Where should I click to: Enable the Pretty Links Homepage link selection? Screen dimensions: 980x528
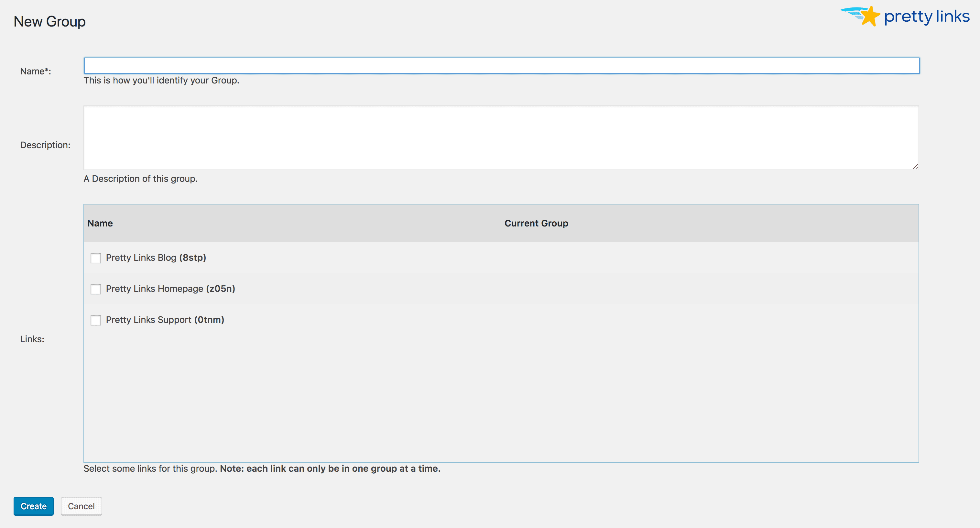(95, 289)
